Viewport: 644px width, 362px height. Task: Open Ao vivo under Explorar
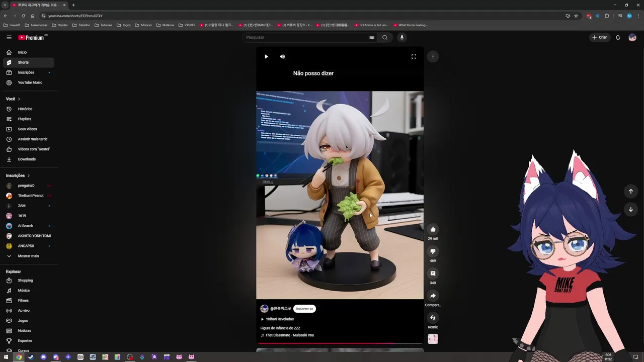pyautogui.click(x=29, y=311)
